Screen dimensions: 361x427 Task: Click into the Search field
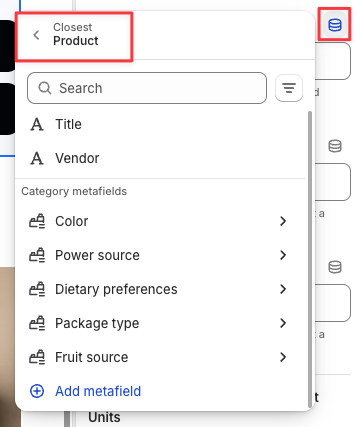[147, 88]
